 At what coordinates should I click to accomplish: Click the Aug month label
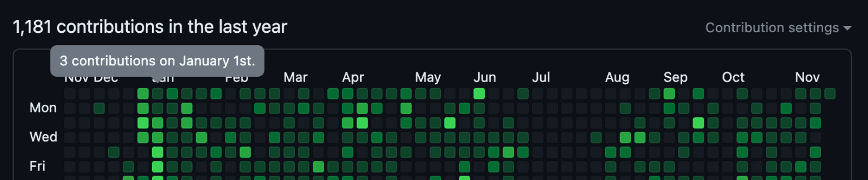pos(617,77)
